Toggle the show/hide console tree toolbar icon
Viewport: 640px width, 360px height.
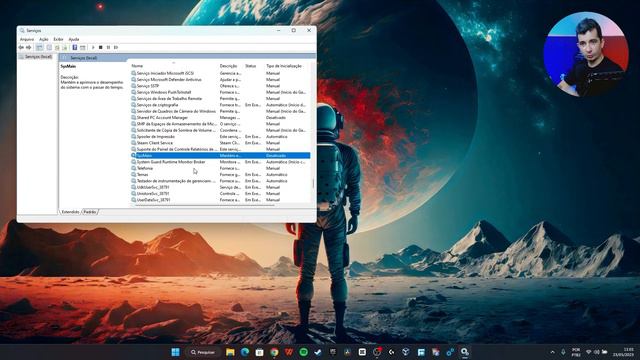coord(40,47)
